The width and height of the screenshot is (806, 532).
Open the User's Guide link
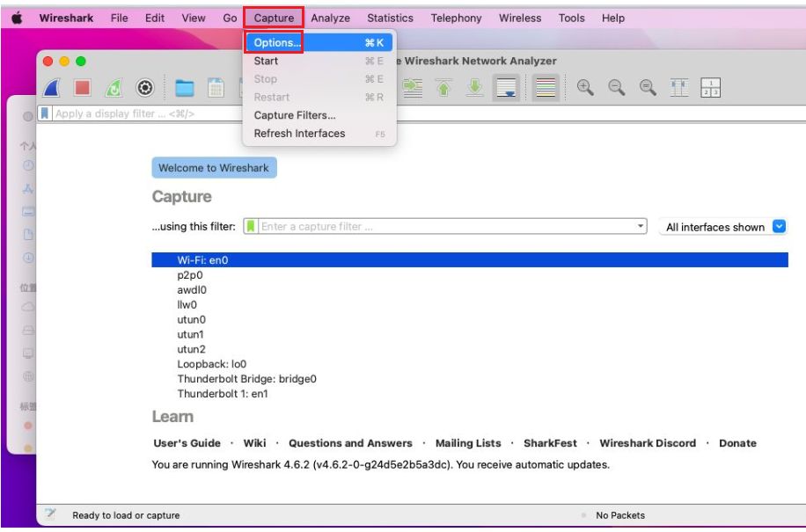(187, 443)
